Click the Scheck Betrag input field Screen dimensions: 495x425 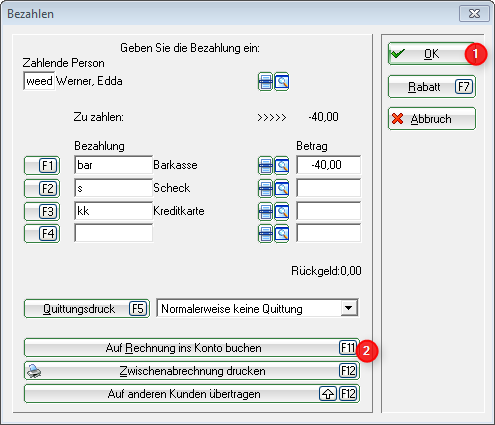(329, 188)
